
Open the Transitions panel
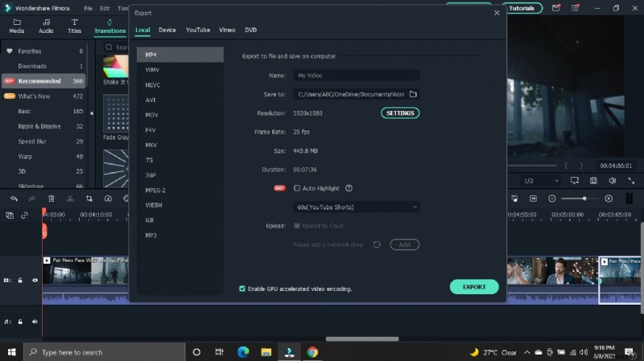(x=109, y=27)
